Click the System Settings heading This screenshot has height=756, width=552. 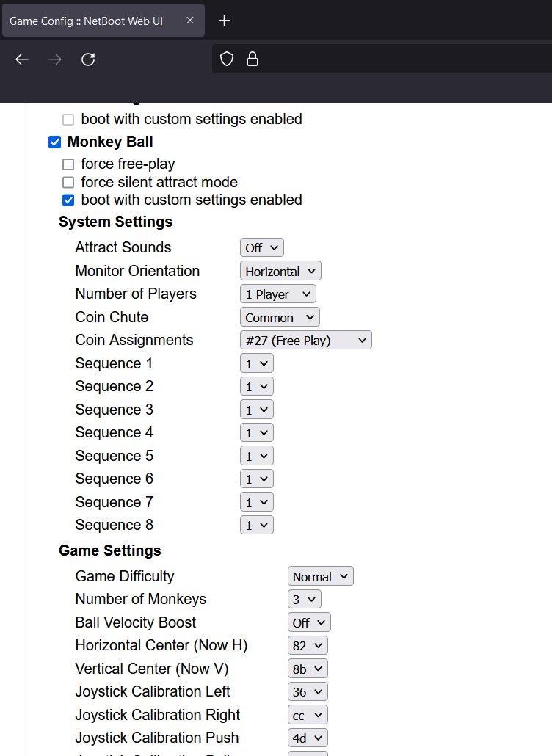116,222
